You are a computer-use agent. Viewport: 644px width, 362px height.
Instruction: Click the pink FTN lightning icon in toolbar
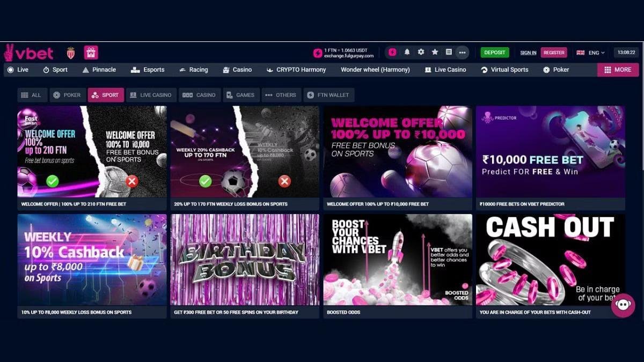392,52
